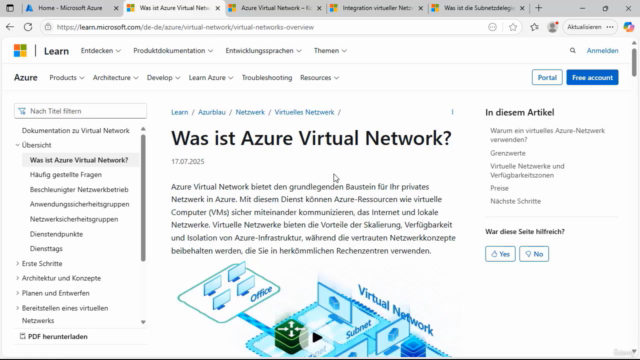
Task: Open the Produktdokumentation dropdown
Action: pyautogui.click(x=173, y=51)
